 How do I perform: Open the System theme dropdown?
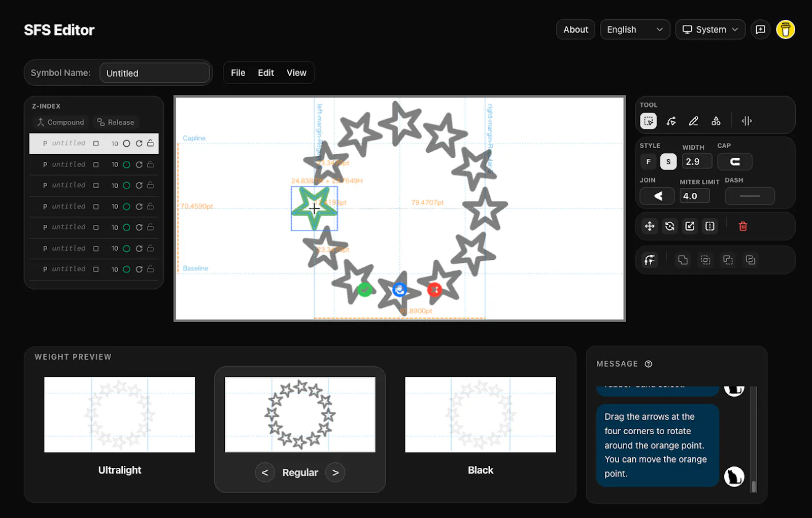tap(710, 29)
